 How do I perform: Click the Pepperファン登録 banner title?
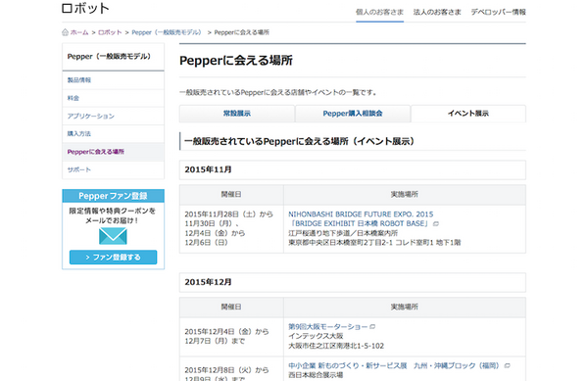tap(113, 196)
